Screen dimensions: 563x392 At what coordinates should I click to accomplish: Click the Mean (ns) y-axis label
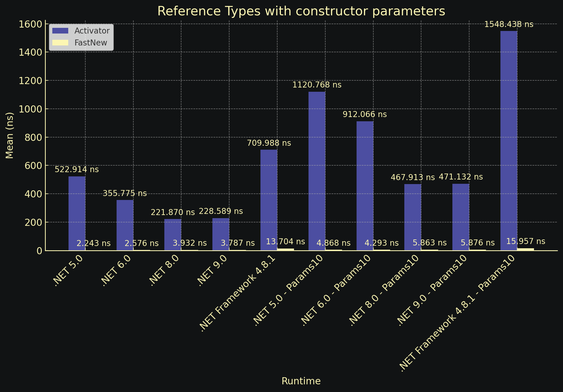pos(10,135)
